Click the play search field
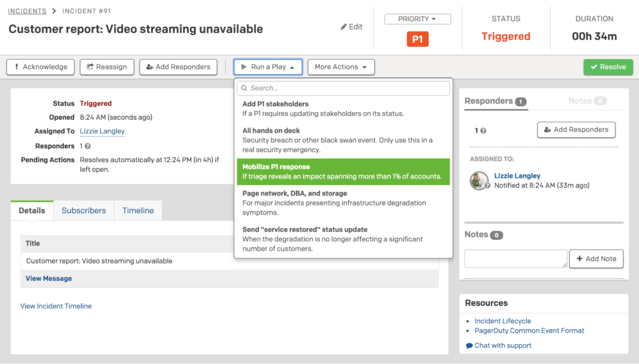Screen dimensions: 639x364 point(344,88)
